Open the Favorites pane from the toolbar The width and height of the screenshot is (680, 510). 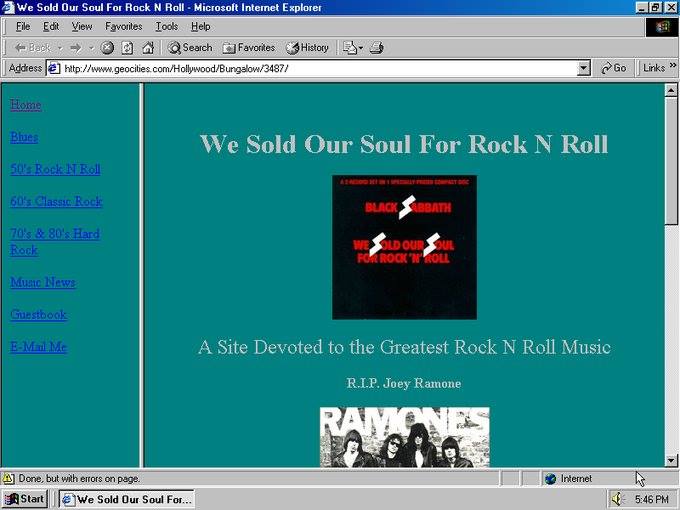249,47
